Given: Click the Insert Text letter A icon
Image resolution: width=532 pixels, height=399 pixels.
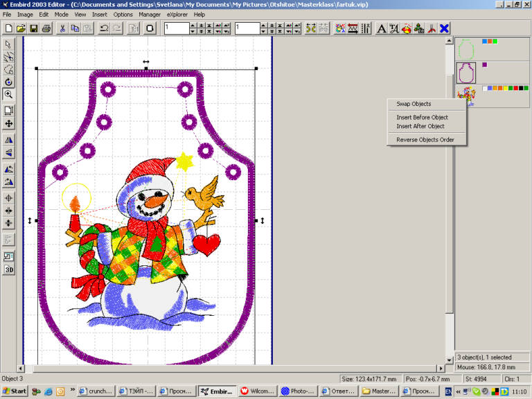Looking at the screenshot, I should [382, 28].
